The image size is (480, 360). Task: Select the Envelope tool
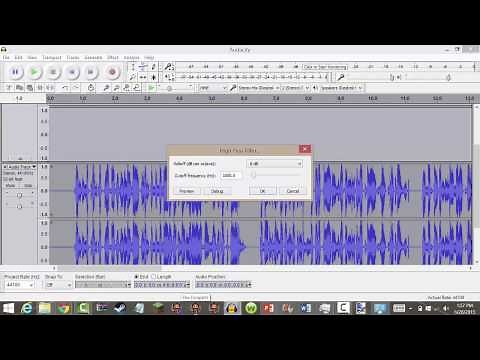click(x=143, y=67)
